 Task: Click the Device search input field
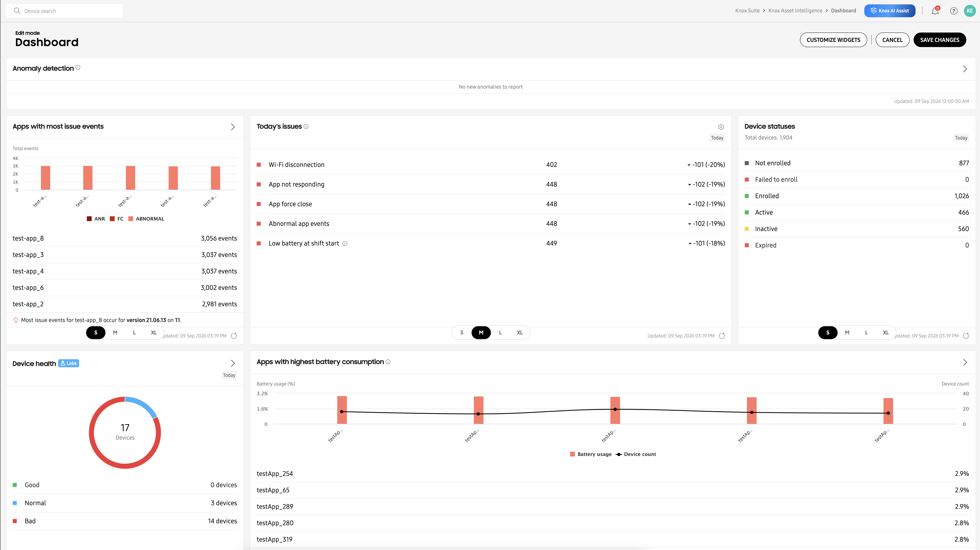pyautogui.click(x=65, y=11)
